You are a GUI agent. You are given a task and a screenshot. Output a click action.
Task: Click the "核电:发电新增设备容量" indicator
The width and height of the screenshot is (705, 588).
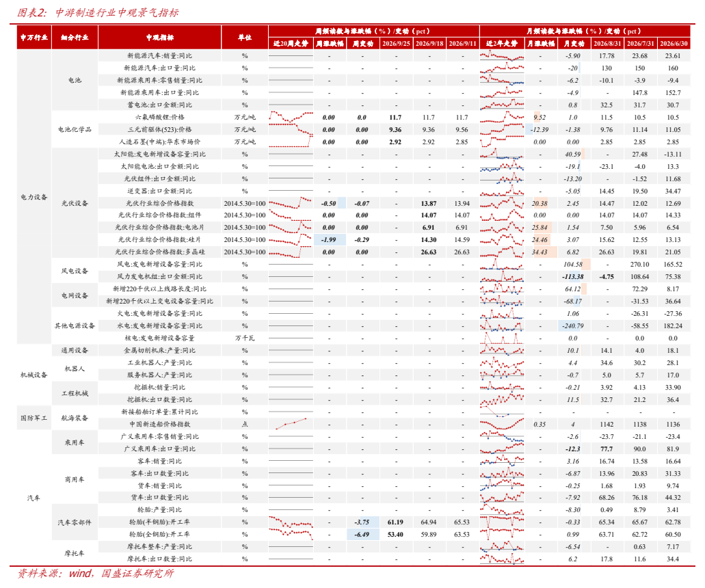click(x=159, y=338)
